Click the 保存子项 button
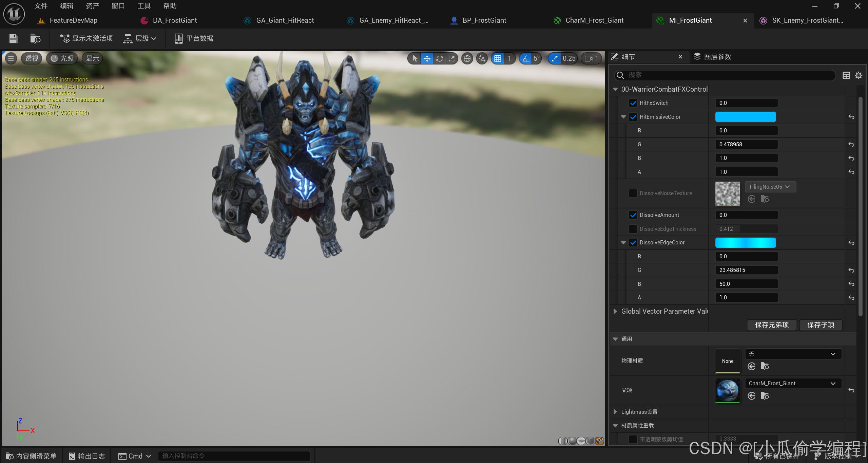868x463 pixels. 821,325
